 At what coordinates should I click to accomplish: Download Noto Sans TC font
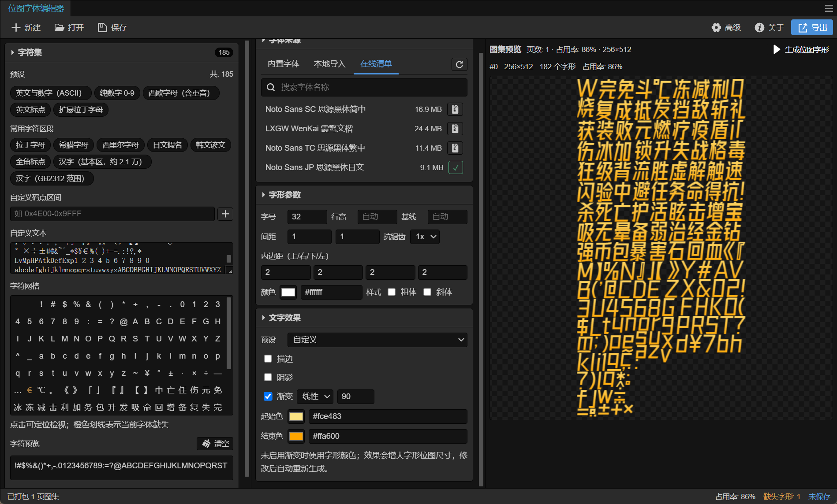coord(455,148)
